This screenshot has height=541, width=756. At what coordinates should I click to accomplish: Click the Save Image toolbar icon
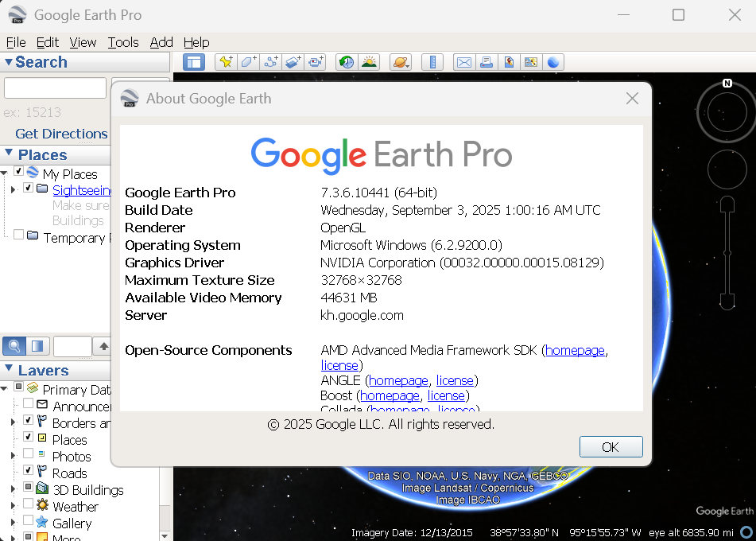(509, 62)
